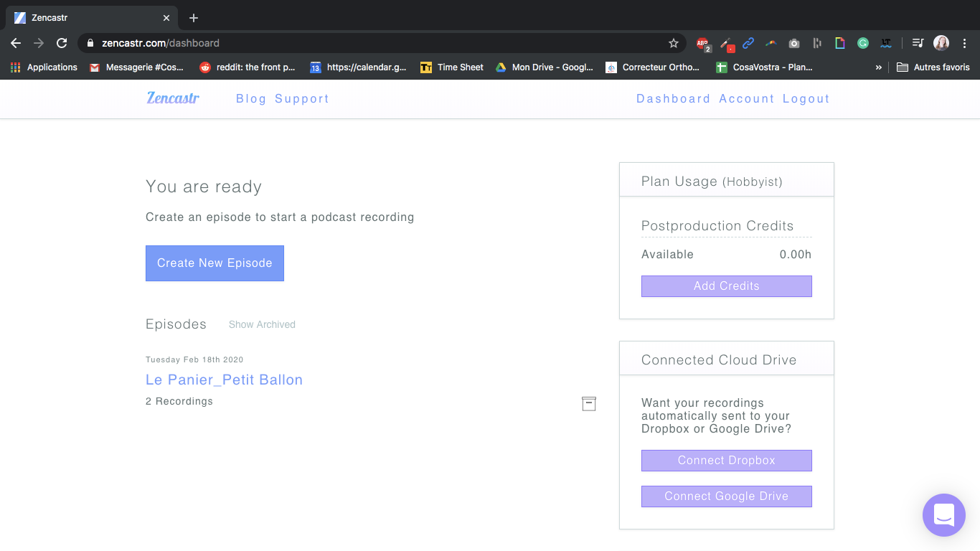This screenshot has width=980, height=551.
Task: Open the Gmail Messagerie bookmark
Action: tap(136, 67)
